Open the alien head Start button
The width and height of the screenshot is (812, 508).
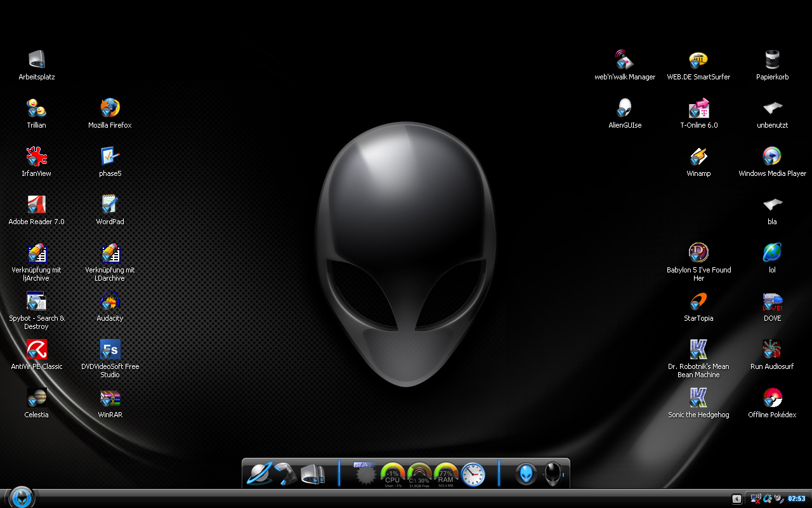22,497
